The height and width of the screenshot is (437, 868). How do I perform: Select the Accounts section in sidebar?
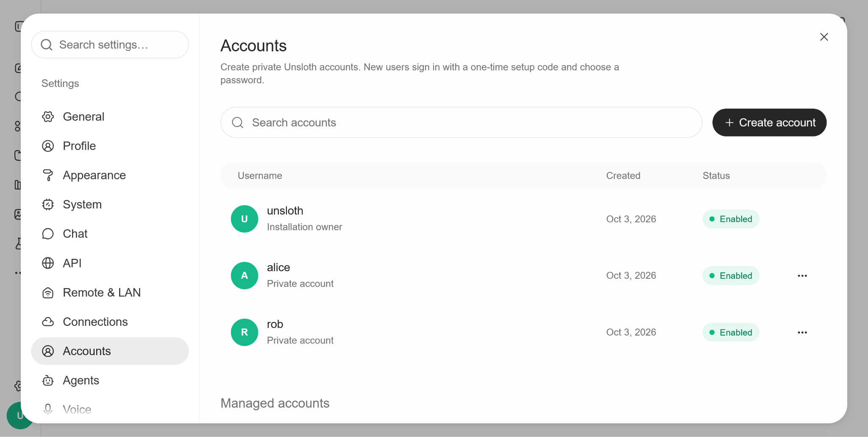click(110, 351)
